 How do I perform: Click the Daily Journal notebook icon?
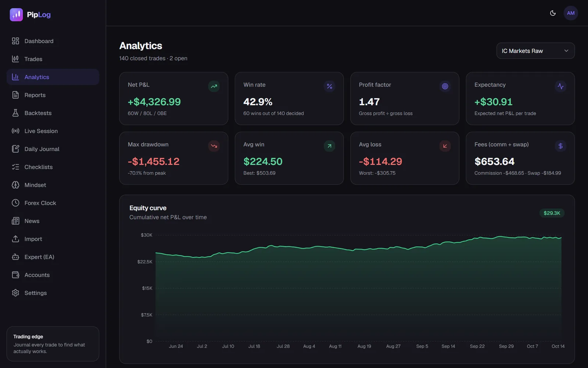pyautogui.click(x=15, y=149)
